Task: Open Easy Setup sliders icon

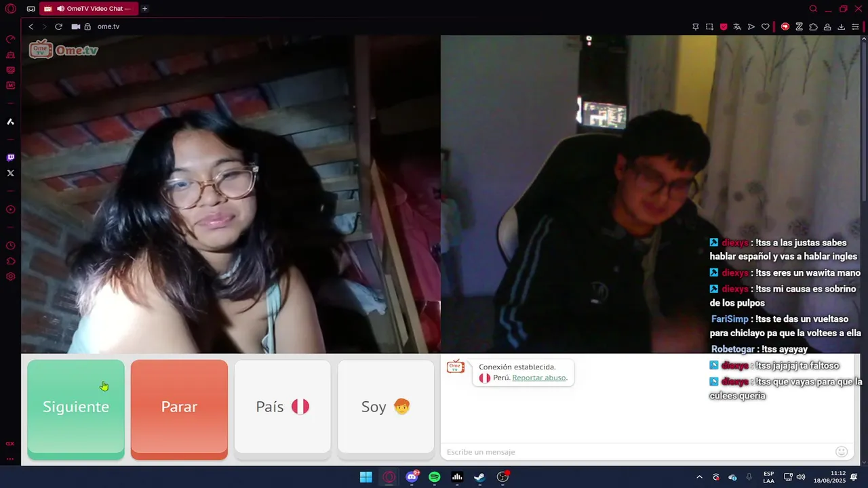Action: coord(856,26)
